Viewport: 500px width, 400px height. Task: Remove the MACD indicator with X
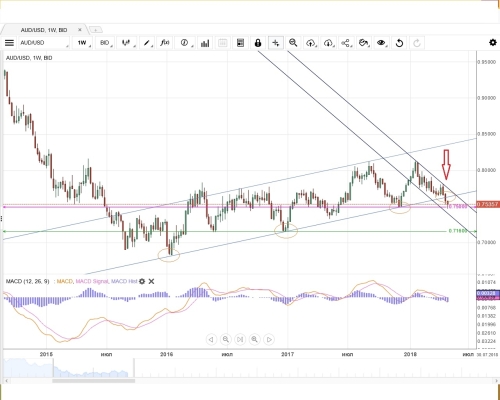pyautogui.click(x=151, y=281)
